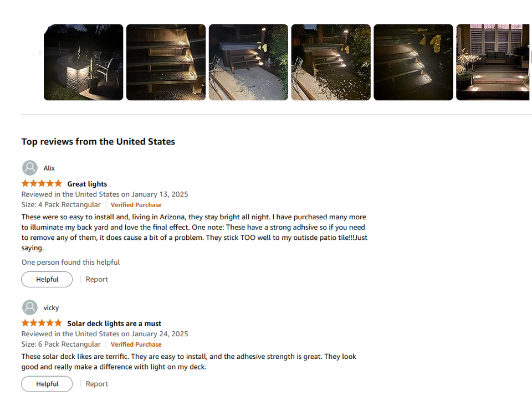Click the five-star rating on Alix's review

click(x=42, y=184)
